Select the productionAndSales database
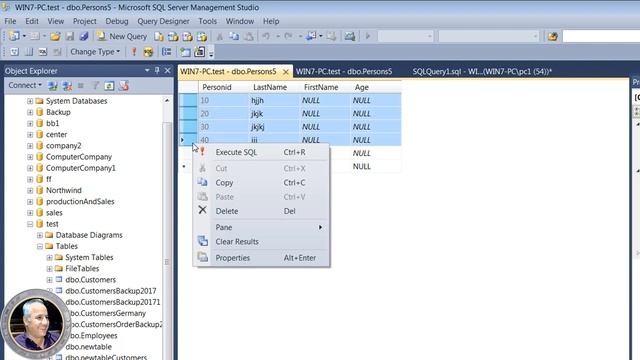The width and height of the screenshot is (640, 360). click(80, 202)
